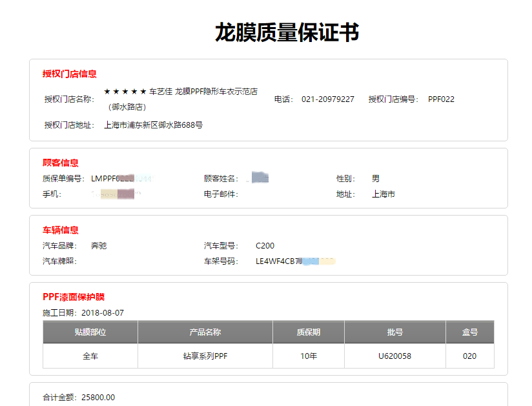This screenshot has height=406, width=532.
Task: Select the 授权门店信息 section heading
Action: pyautogui.click(x=70, y=74)
